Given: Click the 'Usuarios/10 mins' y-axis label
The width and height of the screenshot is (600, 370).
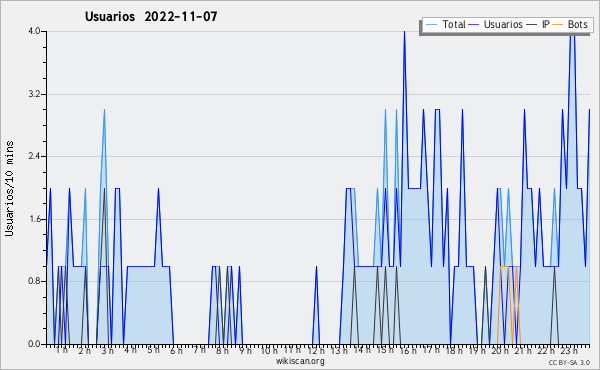Looking at the screenshot, I should [9, 188].
